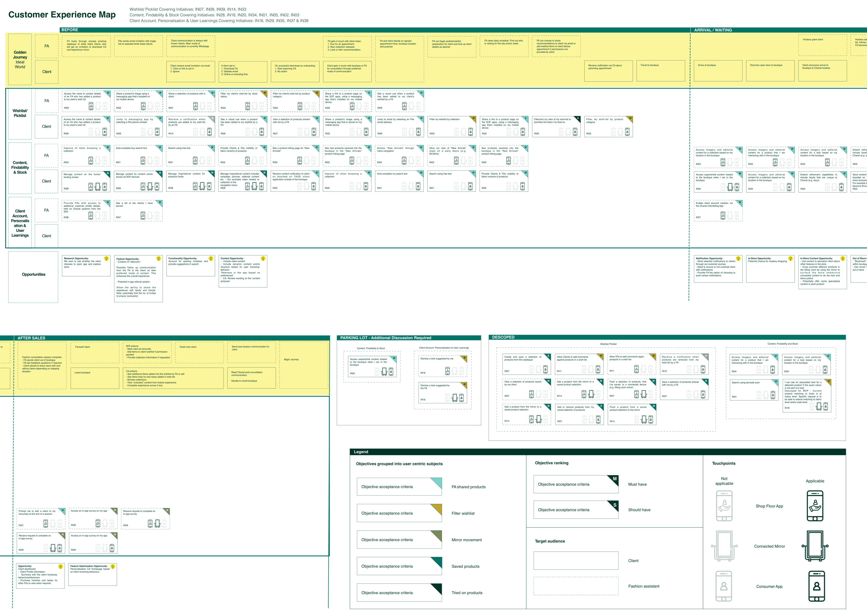
Task: Select the ARRIVAL / WAITING section header
Action: pos(778,29)
